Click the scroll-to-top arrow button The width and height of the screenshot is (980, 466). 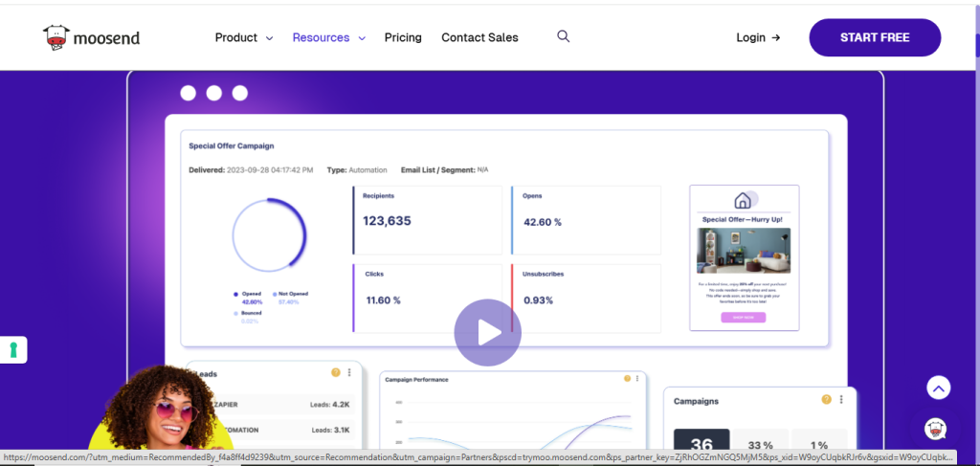(938, 388)
